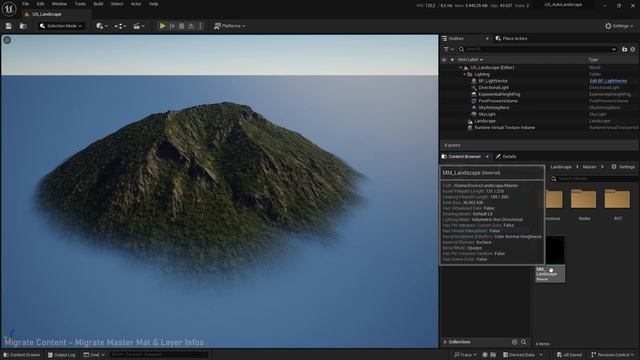Image resolution: width=640 pixels, height=360 pixels.
Task: Sort by the Type column header
Action: point(593,60)
